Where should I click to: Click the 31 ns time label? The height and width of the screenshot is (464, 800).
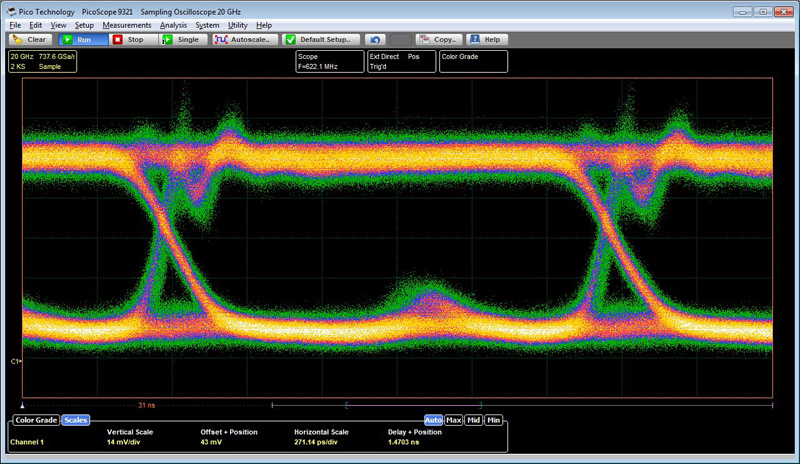click(x=146, y=405)
